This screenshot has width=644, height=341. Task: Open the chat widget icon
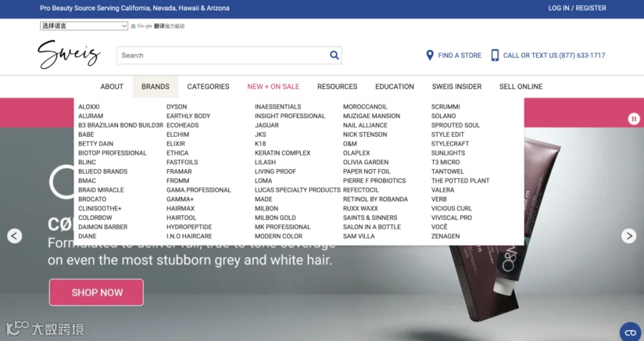pos(630,332)
